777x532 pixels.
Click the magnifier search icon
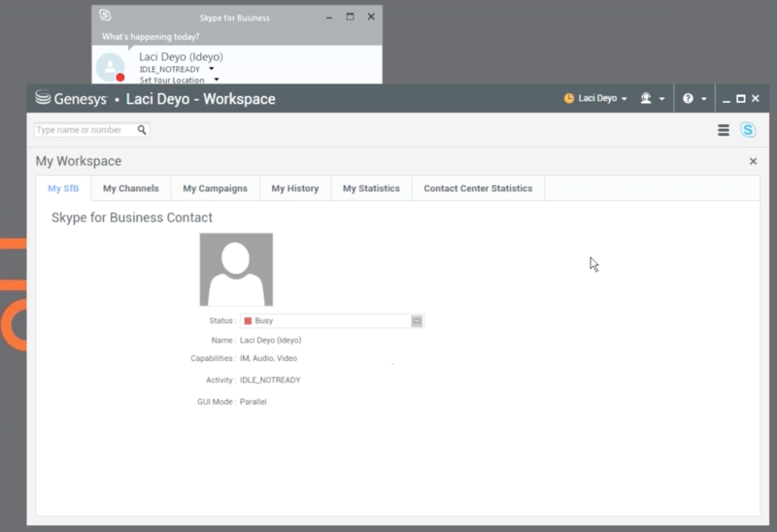click(142, 130)
